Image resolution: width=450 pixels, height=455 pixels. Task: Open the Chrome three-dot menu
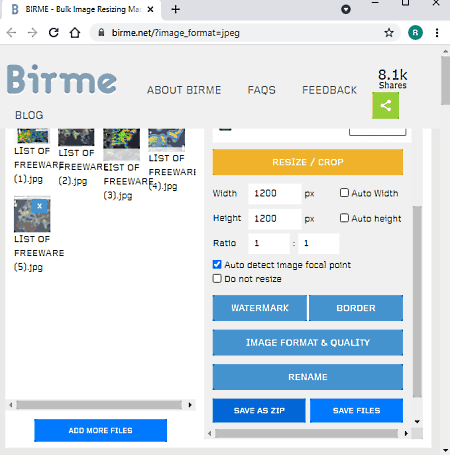click(x=437, y=33)
